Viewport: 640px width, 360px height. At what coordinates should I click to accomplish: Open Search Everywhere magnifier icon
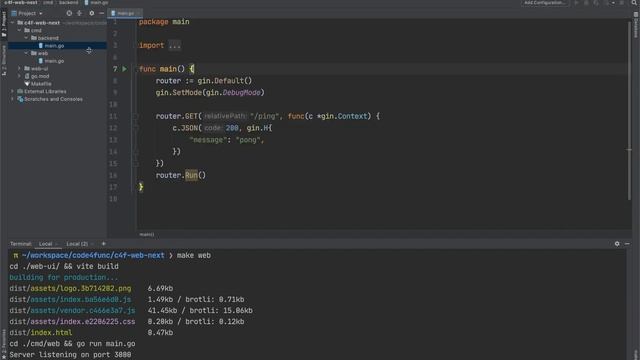634,2
